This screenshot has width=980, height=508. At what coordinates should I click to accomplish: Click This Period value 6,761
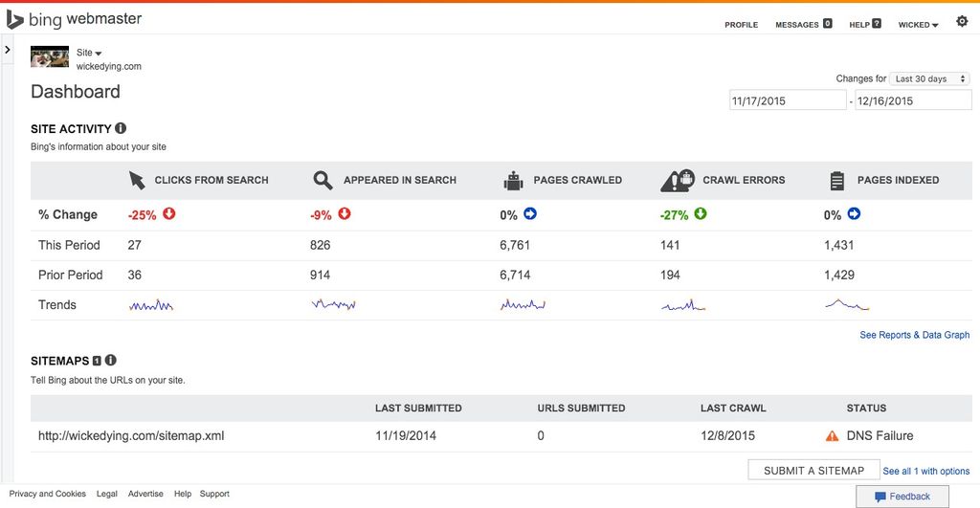[x=515, y=245]
